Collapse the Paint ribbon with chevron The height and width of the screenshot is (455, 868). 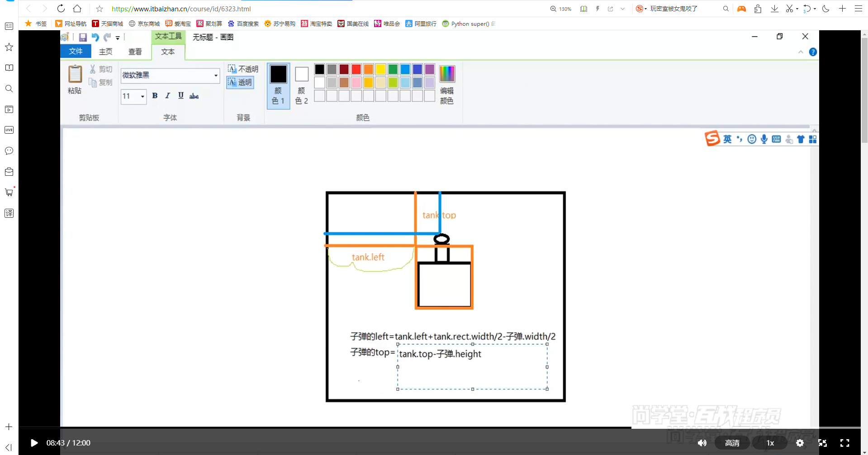coord(801,52)
